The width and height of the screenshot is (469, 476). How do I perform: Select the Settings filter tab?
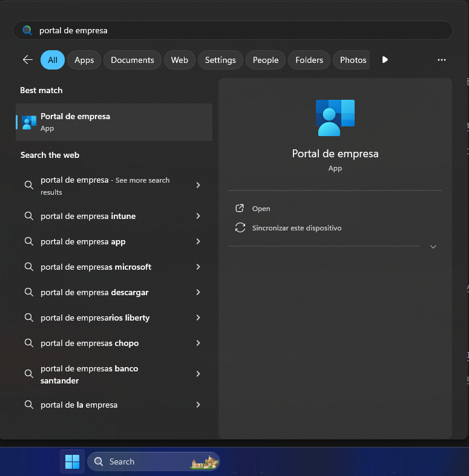coord(220,60)
